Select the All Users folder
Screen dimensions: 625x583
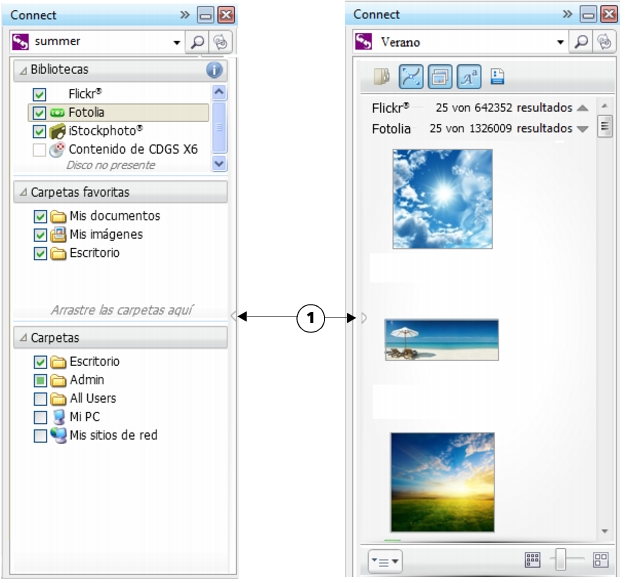pyautogui.click(x=92, y=399)
